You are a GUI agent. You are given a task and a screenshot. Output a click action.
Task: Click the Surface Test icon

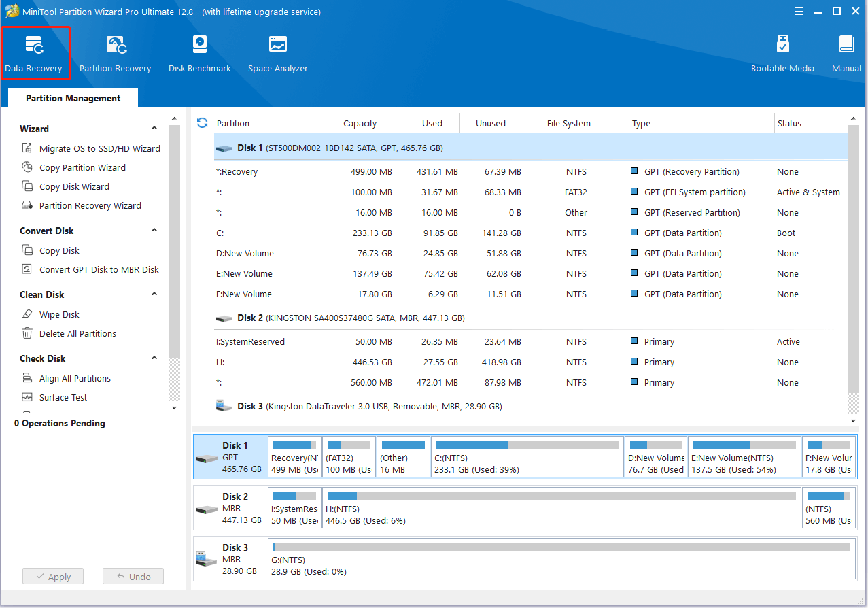click(27, 397)
